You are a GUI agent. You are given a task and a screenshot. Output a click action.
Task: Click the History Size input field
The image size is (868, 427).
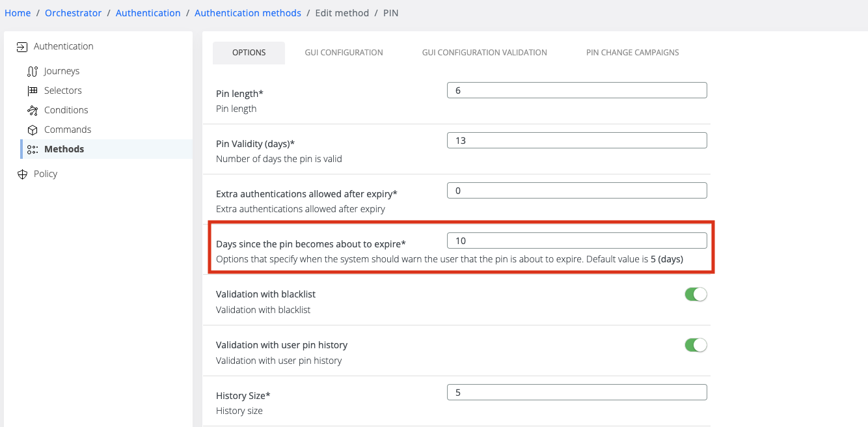576,392
